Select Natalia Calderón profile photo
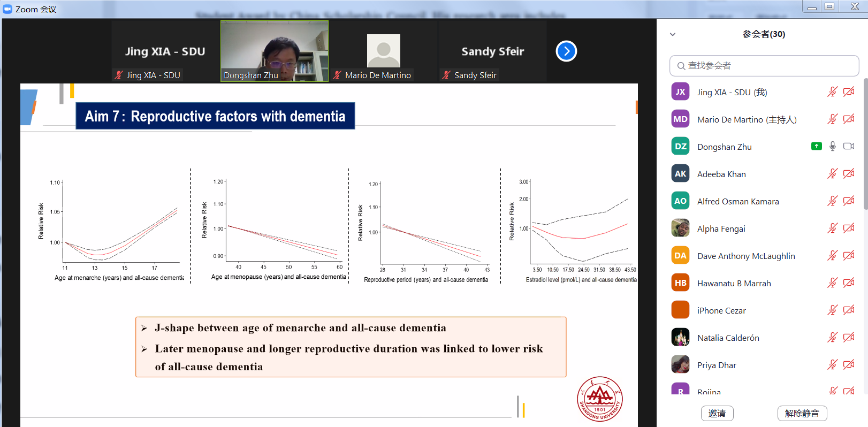The width and height of the screenshot is (868, 427). pos(680,338)
